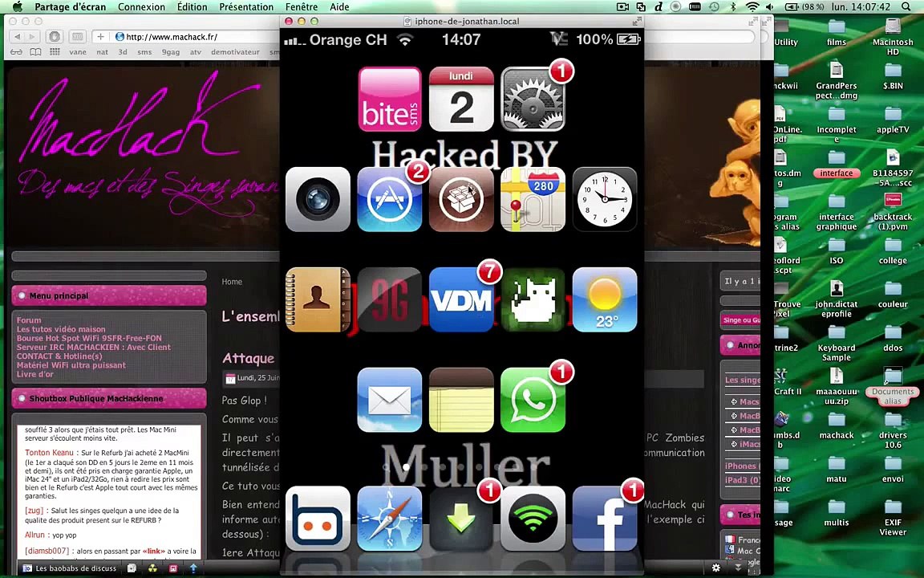Open the Clock app
Screen dimensions: 924x578
click(605, 199)
